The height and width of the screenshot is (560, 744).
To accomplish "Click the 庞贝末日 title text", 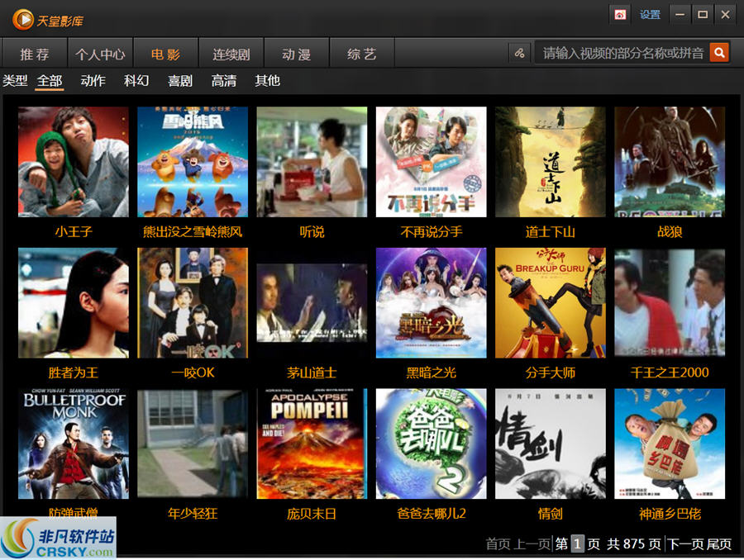I will coord(312,514).
